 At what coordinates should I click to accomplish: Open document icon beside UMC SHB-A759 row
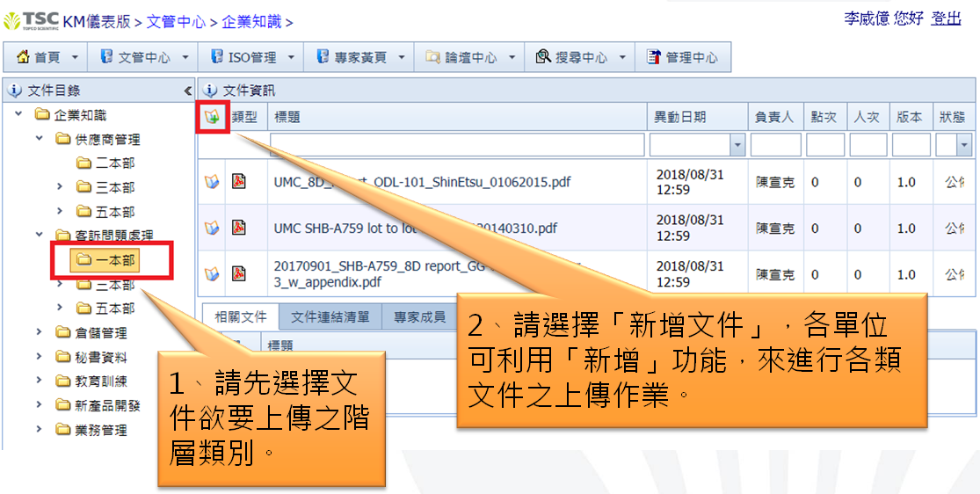point(212,228)
